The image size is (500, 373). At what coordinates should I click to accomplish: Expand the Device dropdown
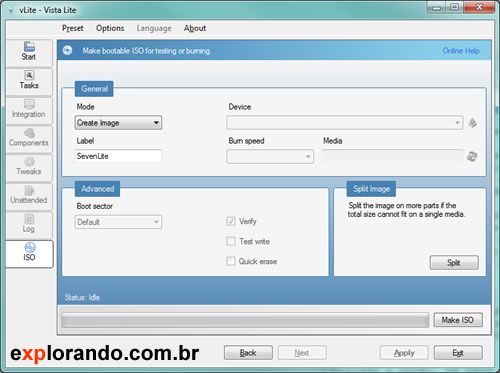[345, 123]
